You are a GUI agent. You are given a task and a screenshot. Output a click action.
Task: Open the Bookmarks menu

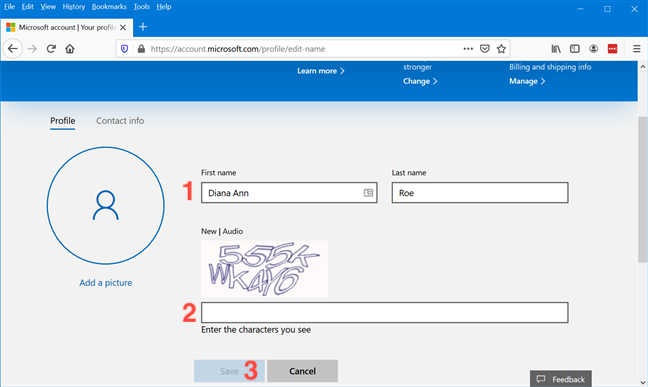pos(109,7)
